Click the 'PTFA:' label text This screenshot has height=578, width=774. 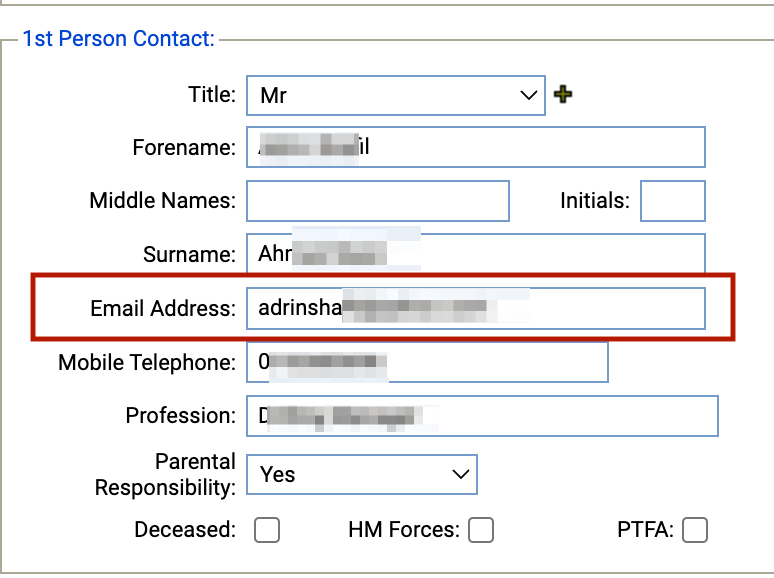click(645, 530)
